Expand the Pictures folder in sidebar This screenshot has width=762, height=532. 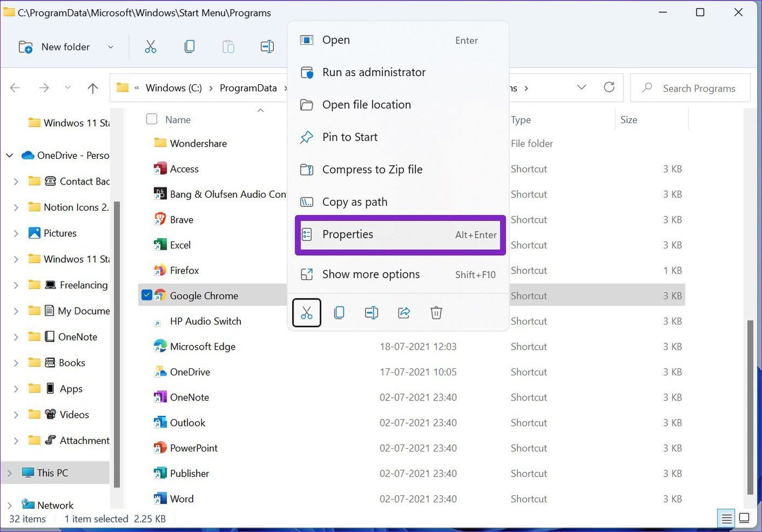tap(16, 233)
